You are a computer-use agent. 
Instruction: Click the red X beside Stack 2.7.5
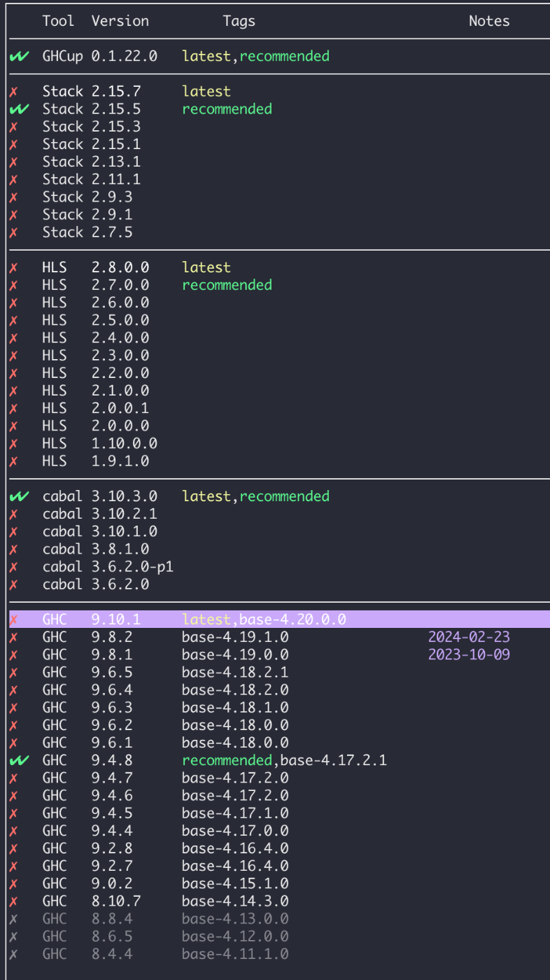tap(13, 232)
